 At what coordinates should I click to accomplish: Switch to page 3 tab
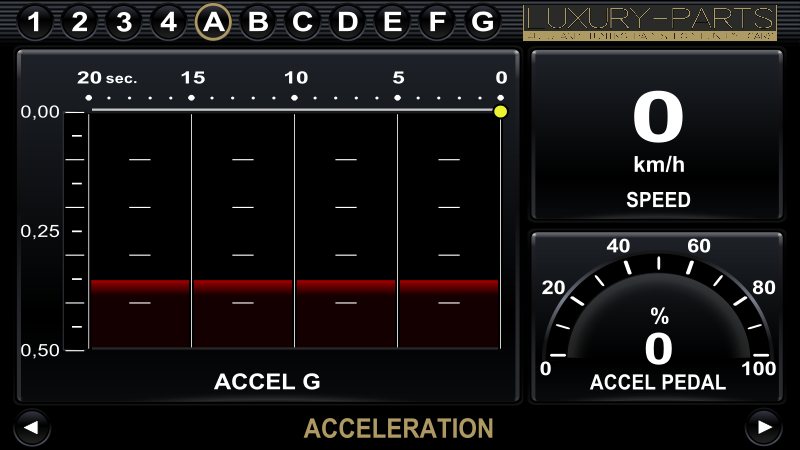point(124,22)
